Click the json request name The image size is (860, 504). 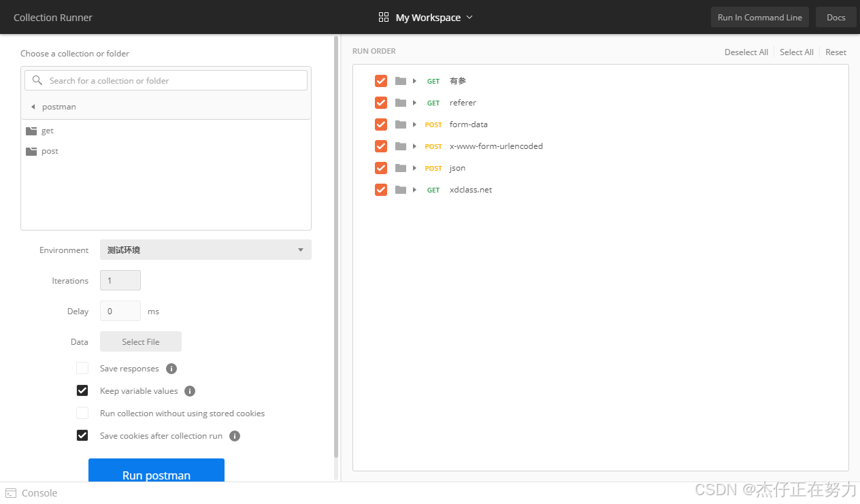(x=457, y=168)
